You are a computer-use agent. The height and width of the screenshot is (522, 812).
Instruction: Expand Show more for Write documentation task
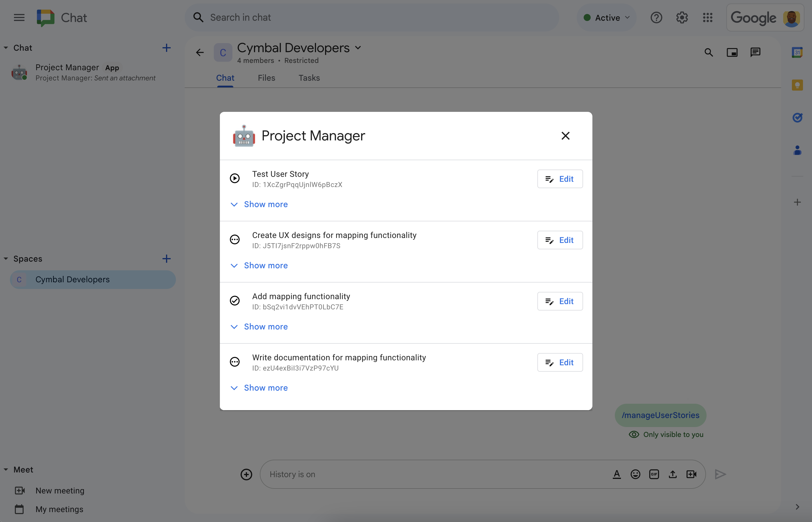[266, 388]
